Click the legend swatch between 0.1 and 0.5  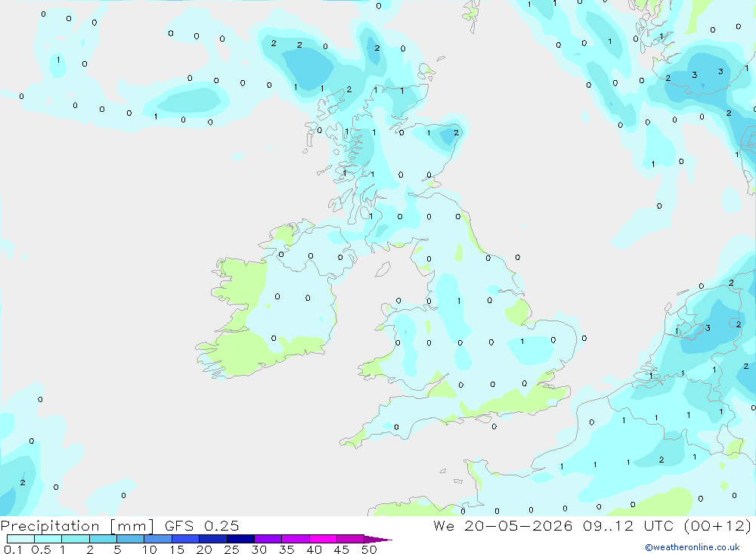(x=20, y=539)
